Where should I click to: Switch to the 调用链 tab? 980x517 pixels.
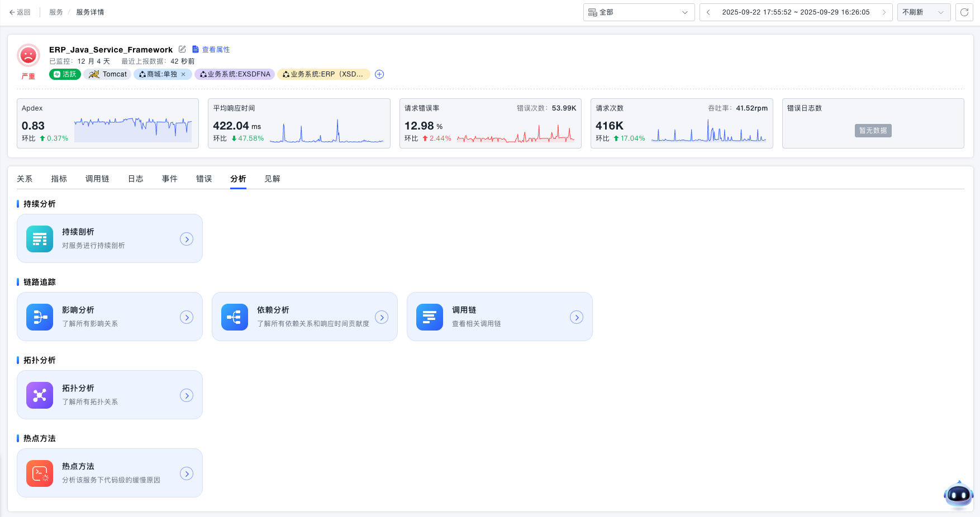[x=97, y=179]
